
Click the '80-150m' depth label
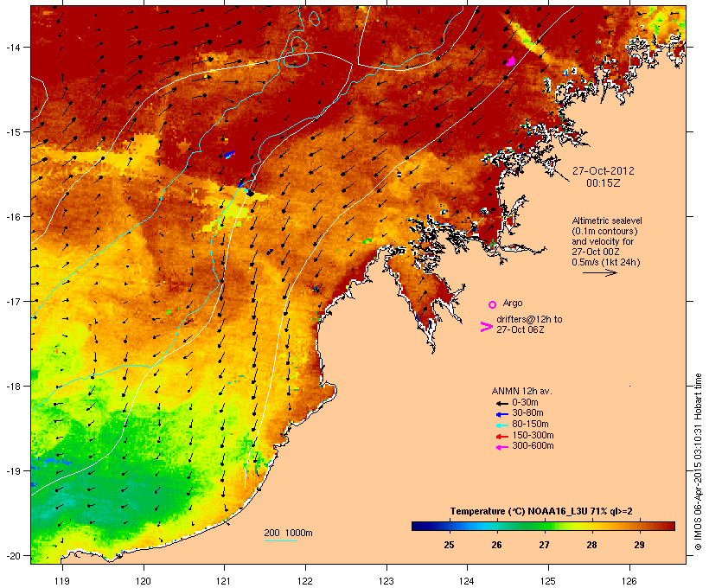pyautogui.click(x=530, y=425)
